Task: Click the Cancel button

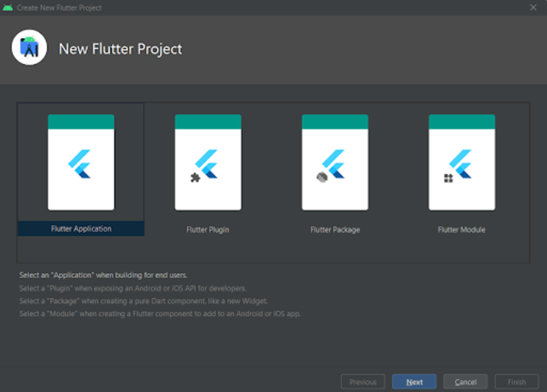Action: (465, 382)
